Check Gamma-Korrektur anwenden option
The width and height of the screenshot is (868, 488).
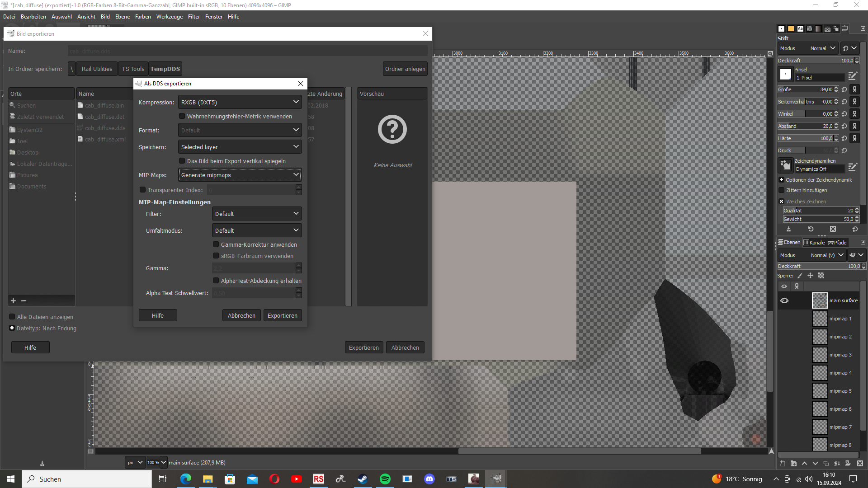[x=216, y=244]
